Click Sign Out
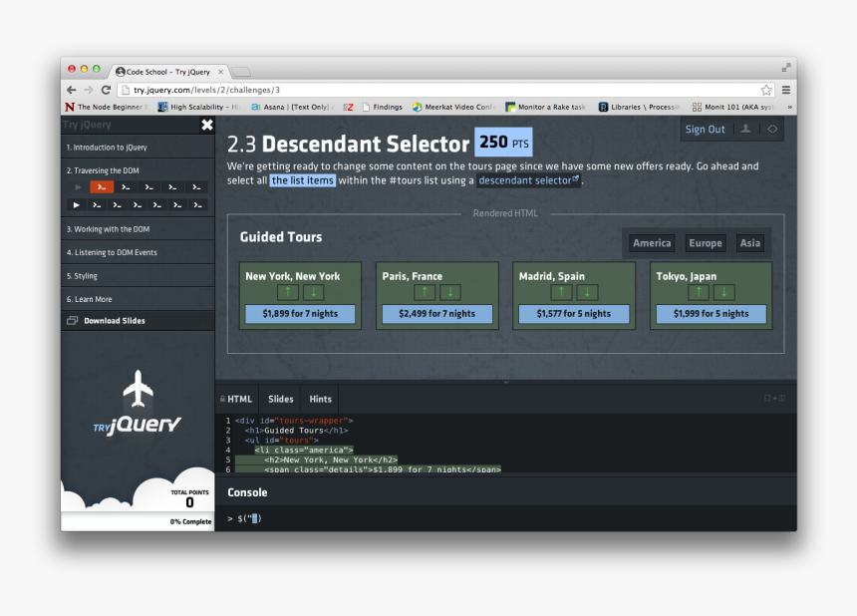This screenshot has height=616, width=857. click(x=705, y=130)
